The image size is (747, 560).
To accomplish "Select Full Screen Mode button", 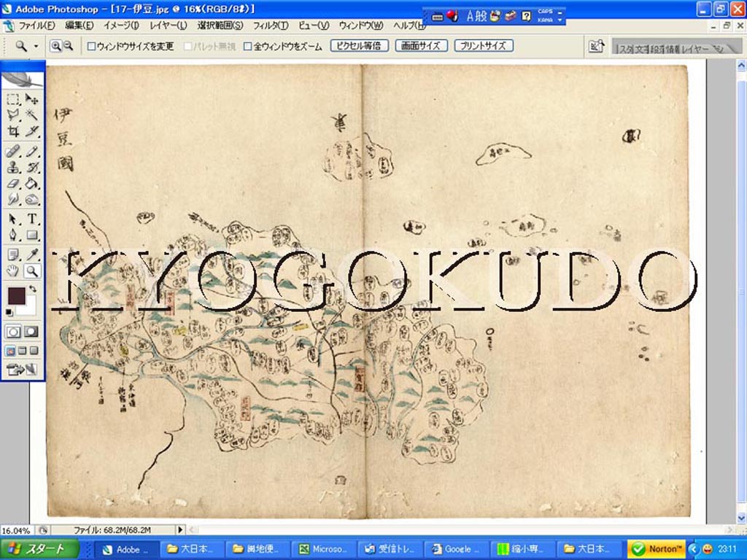I will [34, 351].
